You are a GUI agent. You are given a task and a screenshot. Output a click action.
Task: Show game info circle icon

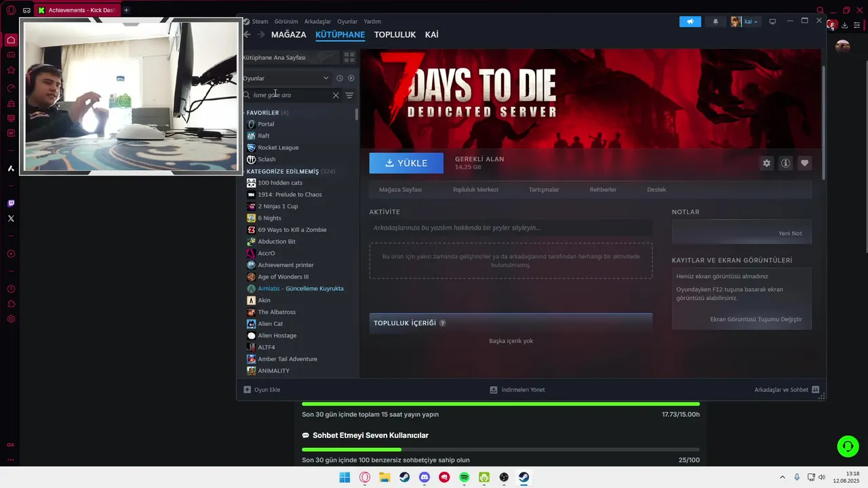coord(785,163)
